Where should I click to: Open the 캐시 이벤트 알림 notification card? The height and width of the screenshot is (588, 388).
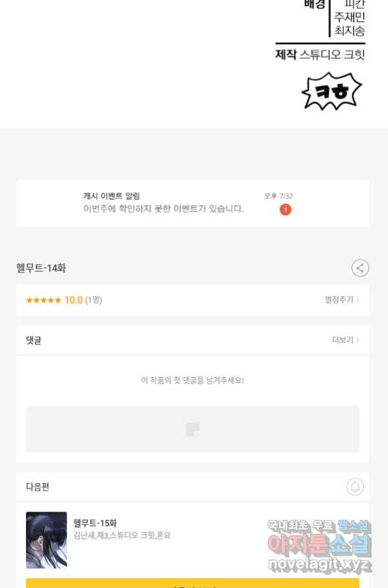point(192,203)
